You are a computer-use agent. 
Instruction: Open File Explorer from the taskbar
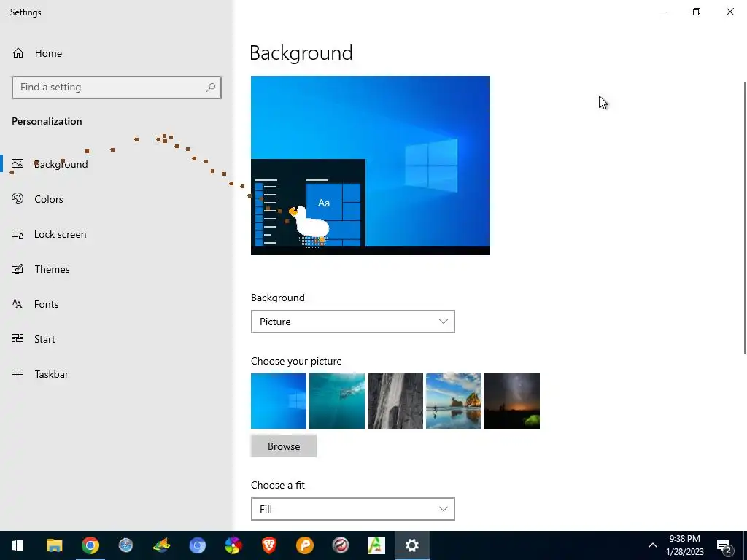(54, 545)
